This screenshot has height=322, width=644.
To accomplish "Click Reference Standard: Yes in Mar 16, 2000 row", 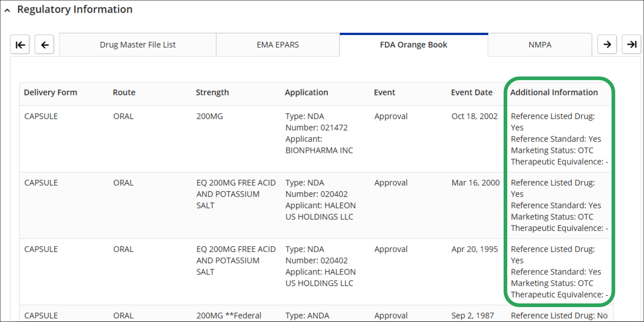I will pyautogui.click(x=556, y=205).
